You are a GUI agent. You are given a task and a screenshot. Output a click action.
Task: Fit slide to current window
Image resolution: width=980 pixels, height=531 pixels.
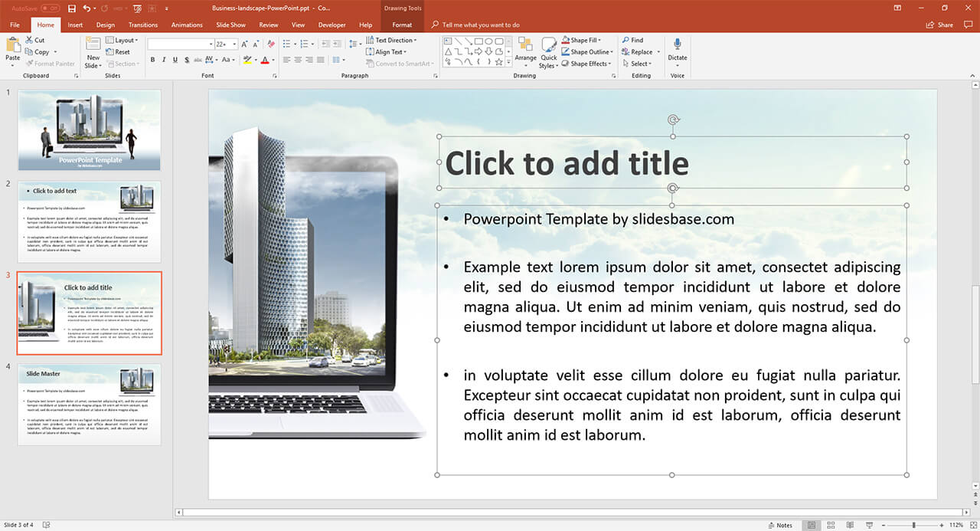[x=972, y=525]
